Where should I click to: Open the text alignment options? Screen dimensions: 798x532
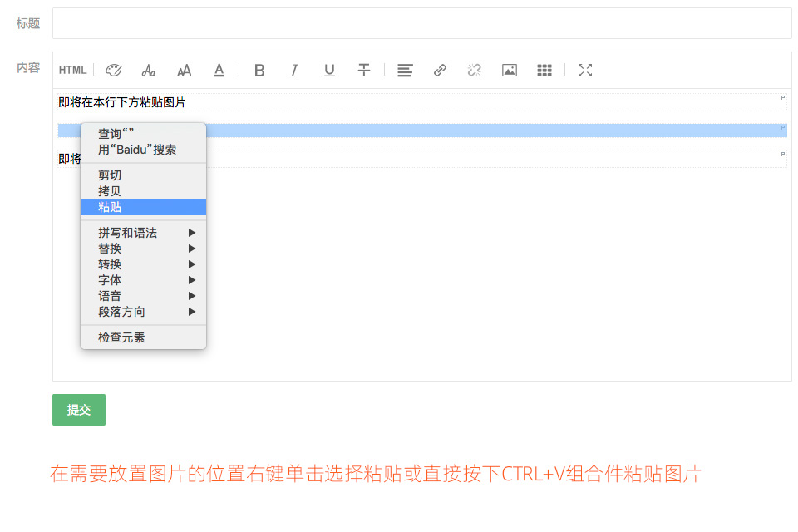[405, 71]
